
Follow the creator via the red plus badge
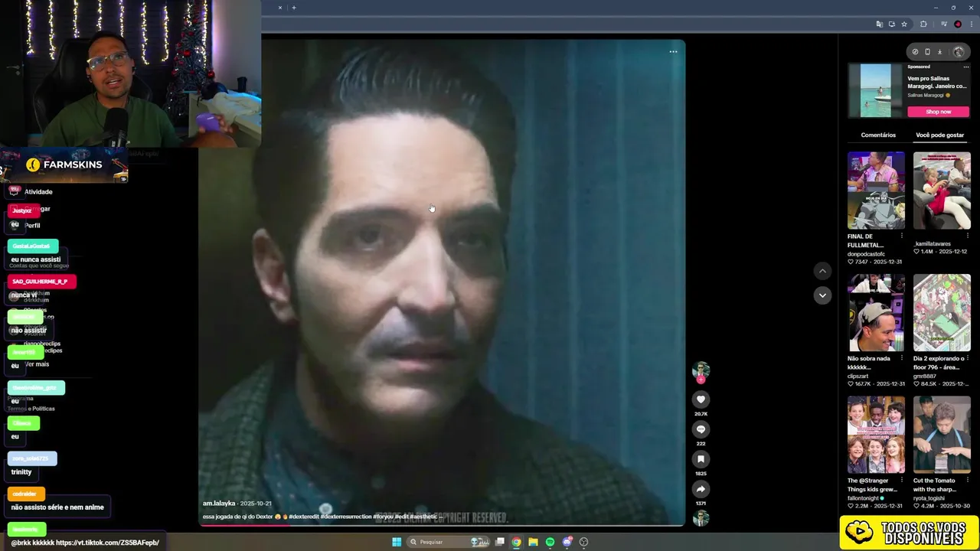click(x=701, y=380)
